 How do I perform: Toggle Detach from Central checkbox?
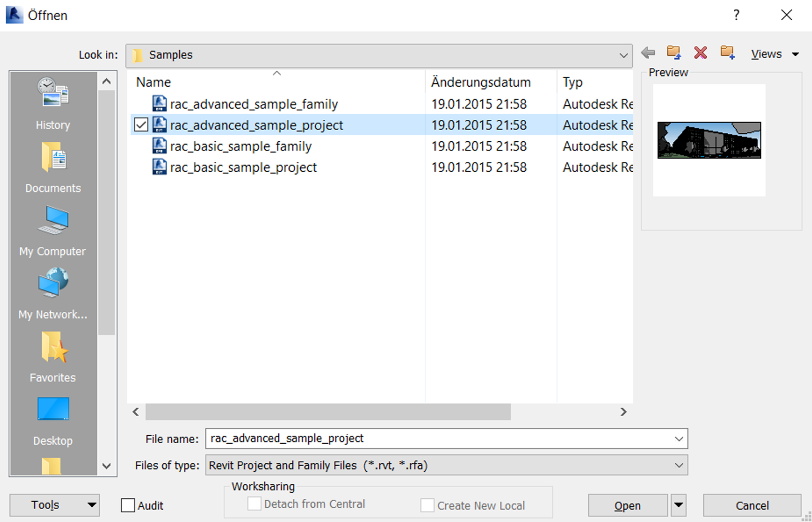(x=254, y=504)
